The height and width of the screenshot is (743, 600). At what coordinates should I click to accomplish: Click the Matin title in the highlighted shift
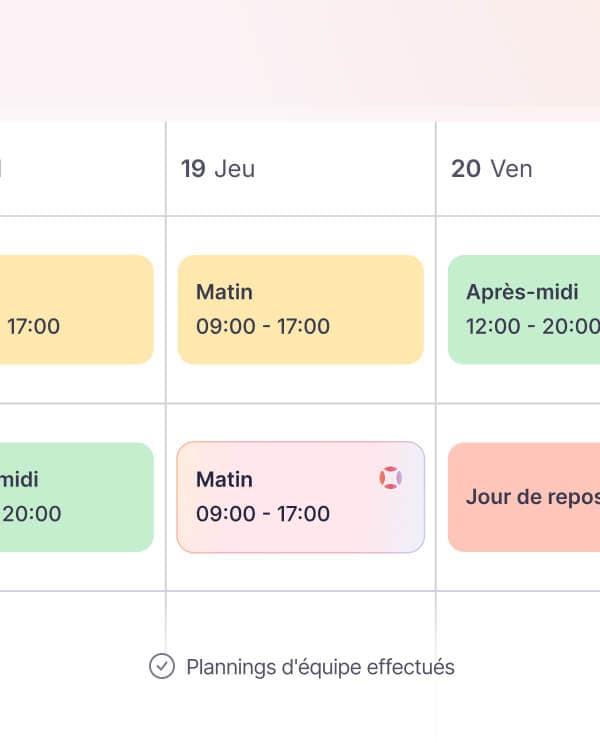click(x=224, y=479)
